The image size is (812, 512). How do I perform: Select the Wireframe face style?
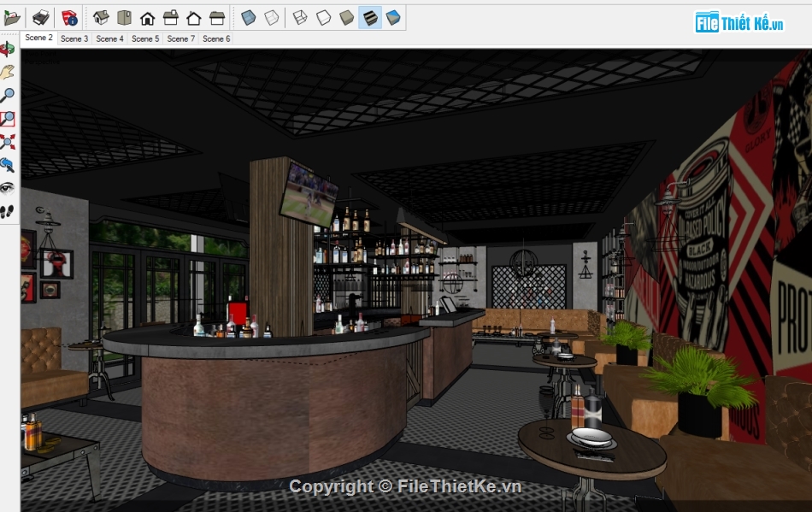(x=300, y=18)
